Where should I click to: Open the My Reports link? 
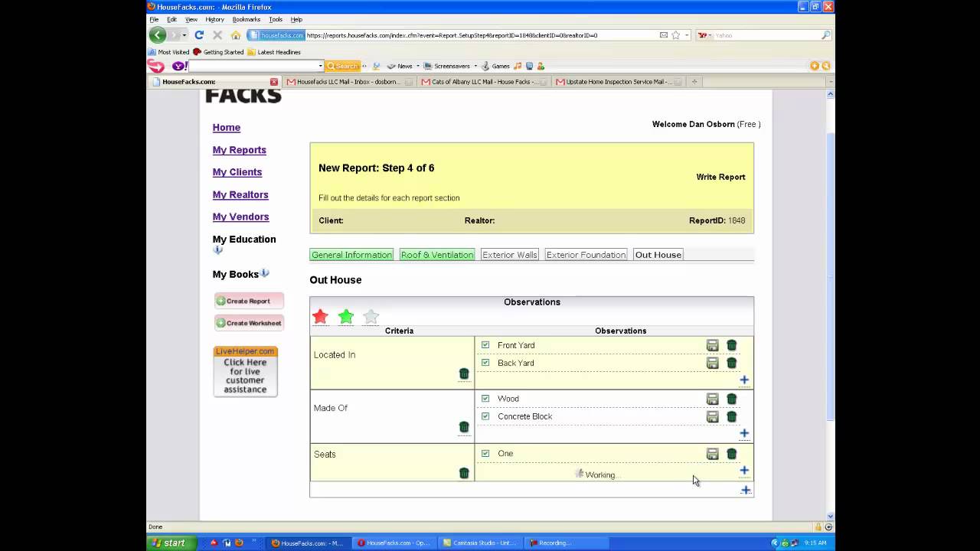(239, 150)
